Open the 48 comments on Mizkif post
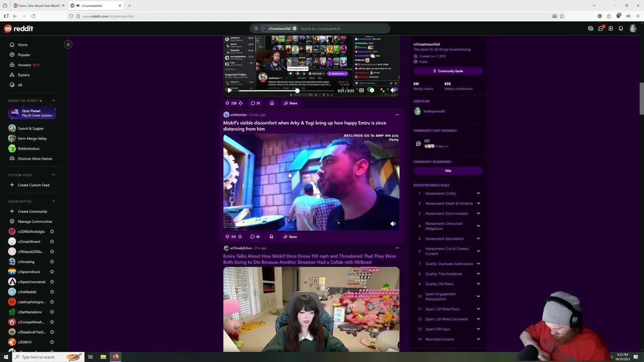Screen dimensions: 644x362 coord(255,236)
